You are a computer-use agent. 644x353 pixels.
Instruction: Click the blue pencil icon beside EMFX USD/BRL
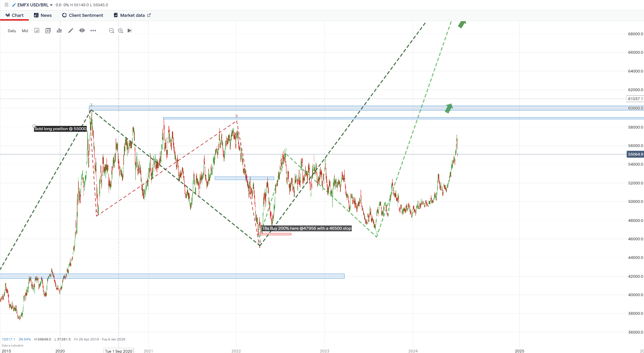coord(14,5)
